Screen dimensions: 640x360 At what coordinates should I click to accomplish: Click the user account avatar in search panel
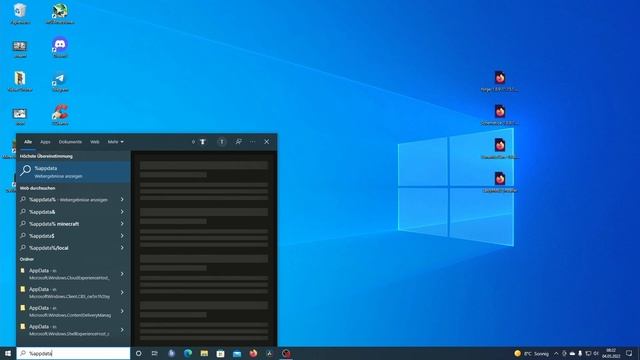222,142
